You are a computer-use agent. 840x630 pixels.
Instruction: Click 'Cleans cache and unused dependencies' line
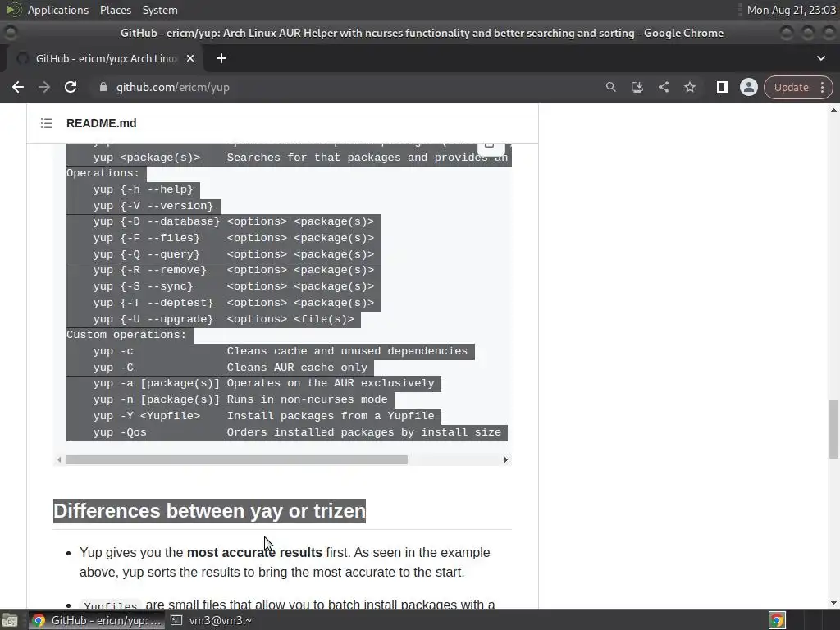click(347, 351)
